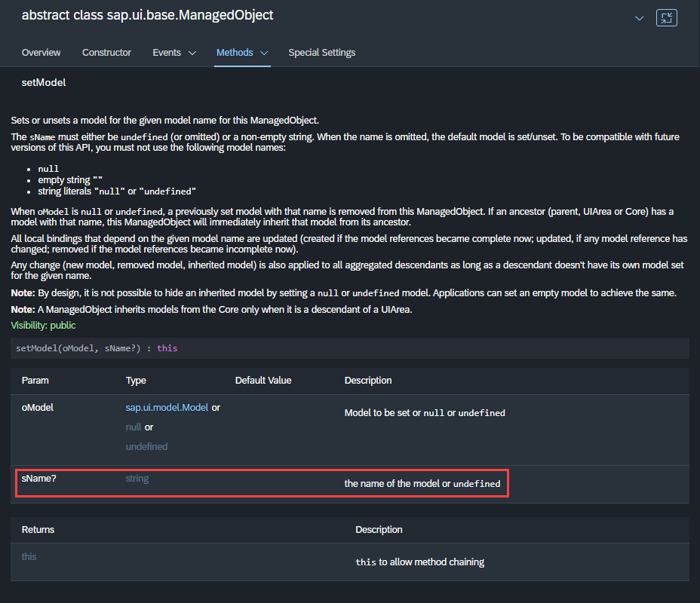Select the sName? parameter name cell
This screenshot has width=700, height=603.
[x=39, y=478]
